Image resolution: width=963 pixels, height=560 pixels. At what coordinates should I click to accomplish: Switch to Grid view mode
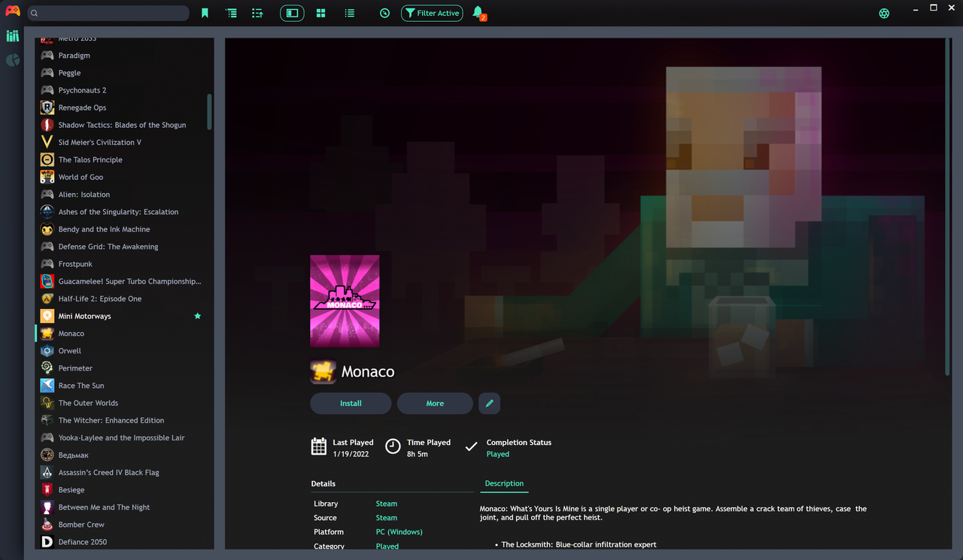pyautogui.click(x=320, y=13)
